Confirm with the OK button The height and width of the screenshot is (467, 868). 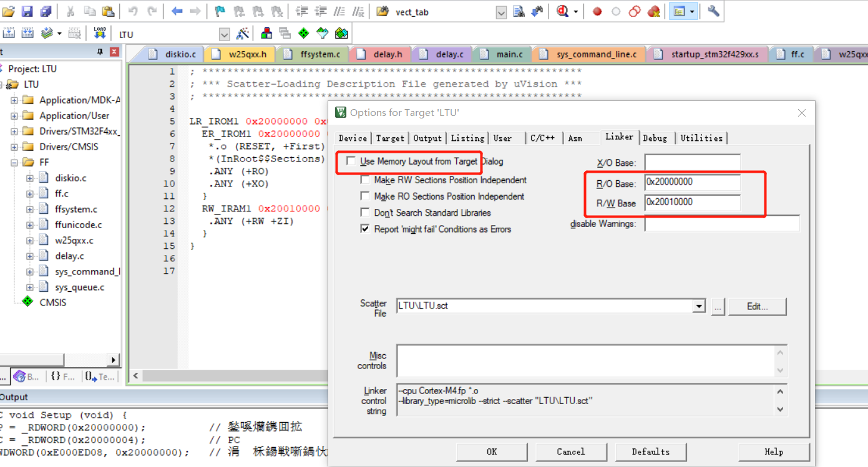tap(492, 451)
